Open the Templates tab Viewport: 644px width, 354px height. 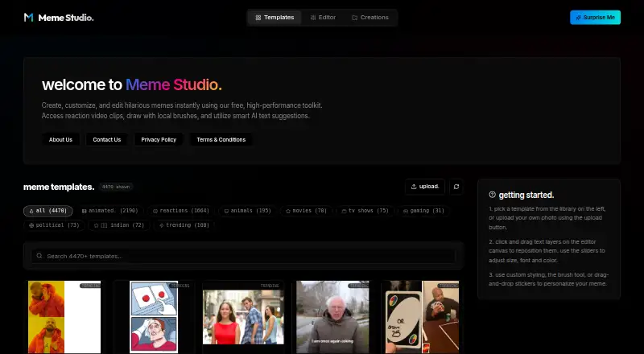[275, 18]
